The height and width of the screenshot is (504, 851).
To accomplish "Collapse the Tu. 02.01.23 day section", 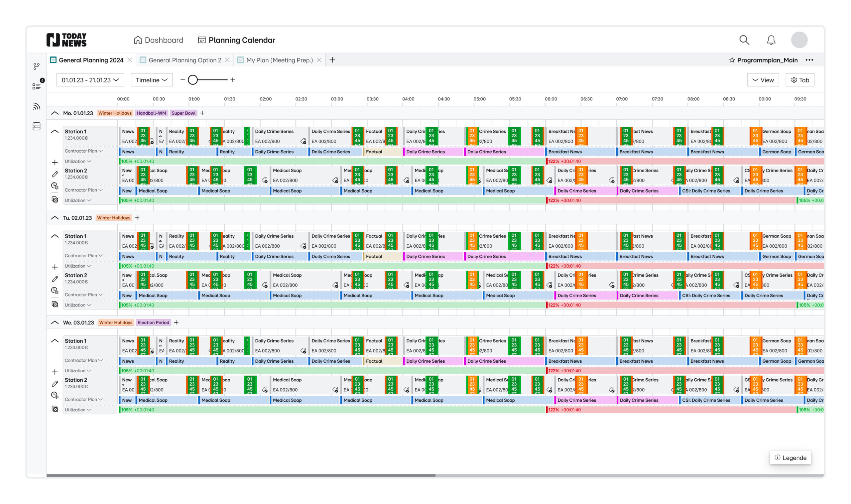I will [x=55, y=218].
